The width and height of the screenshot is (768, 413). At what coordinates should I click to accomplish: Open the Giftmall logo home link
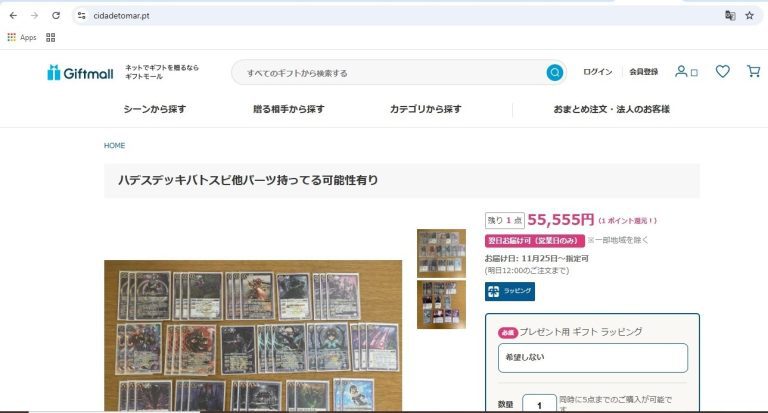(80, 73)
